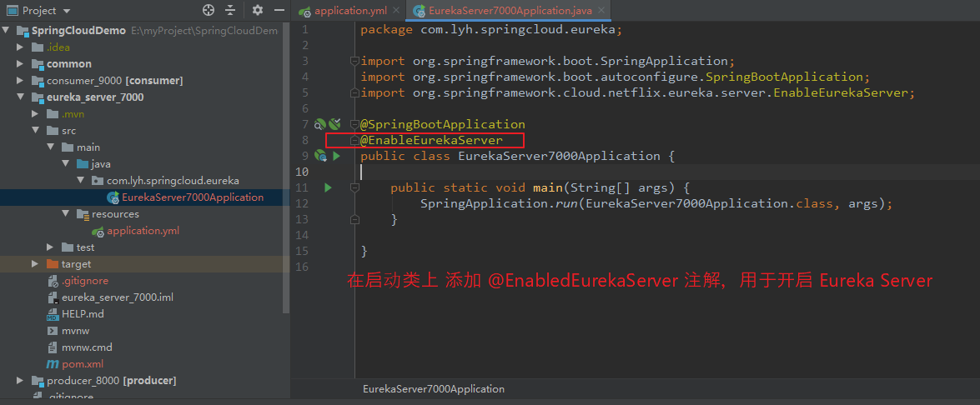
Task: Click the resources folder icon
Action: (x=83, y=214)
